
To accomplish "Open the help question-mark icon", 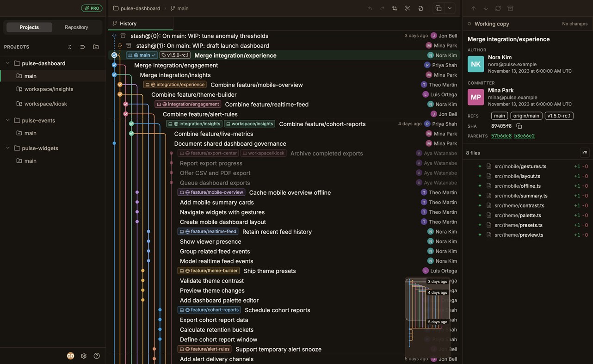I will 97,356.
